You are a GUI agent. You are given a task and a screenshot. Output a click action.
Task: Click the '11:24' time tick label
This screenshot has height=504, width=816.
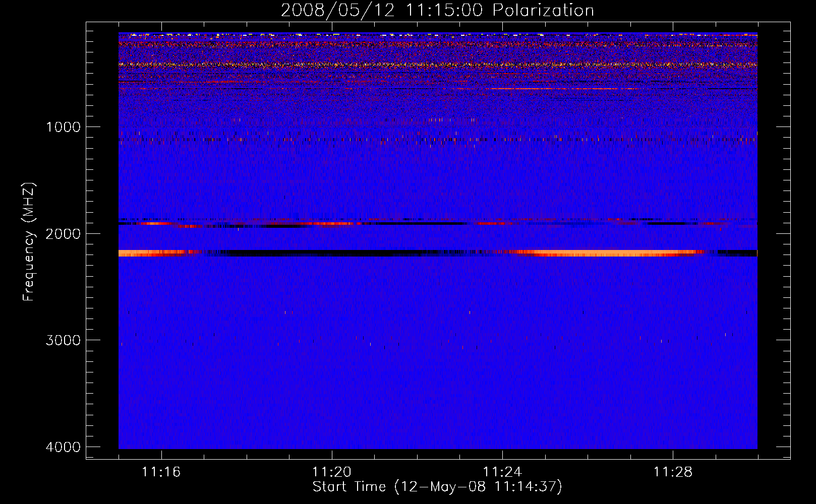502,472
